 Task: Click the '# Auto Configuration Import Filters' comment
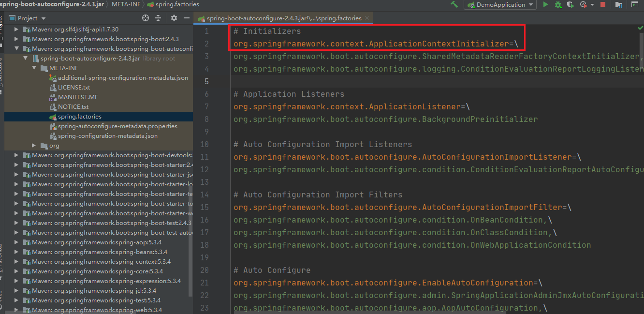point(318,194)
